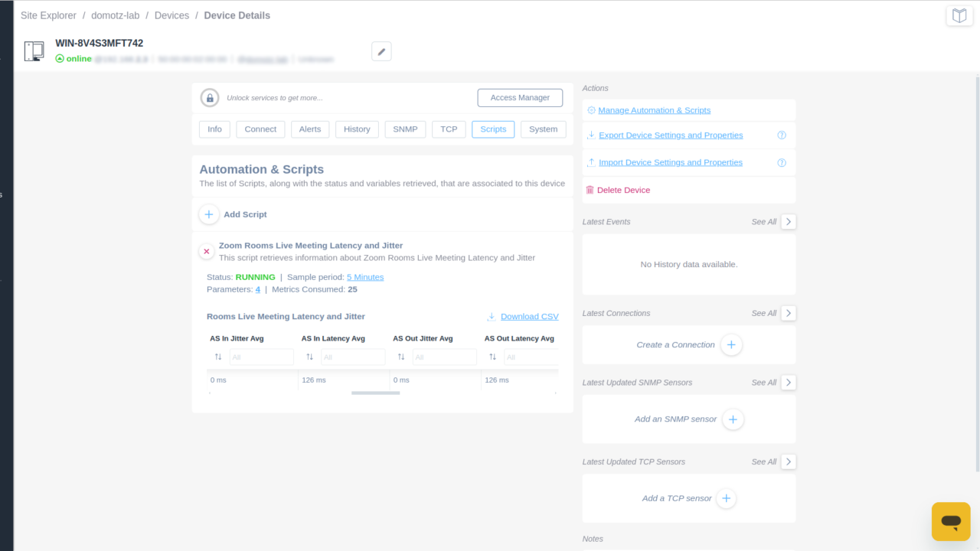The image size is (980, 551).
Task: Open the History tab
Action: pos(357,129)
